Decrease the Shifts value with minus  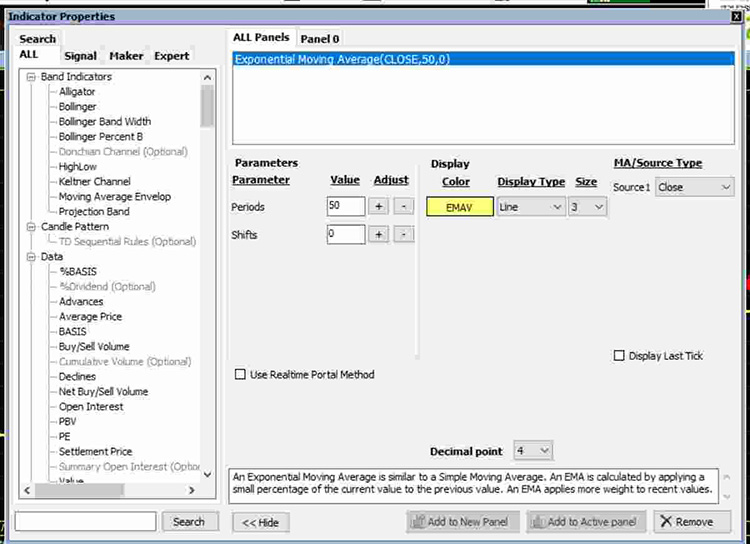tap(403, 234)
